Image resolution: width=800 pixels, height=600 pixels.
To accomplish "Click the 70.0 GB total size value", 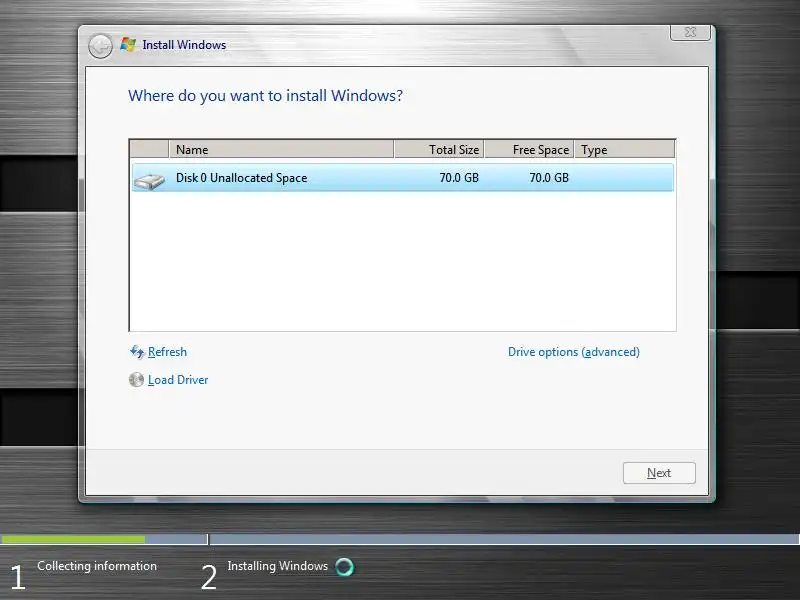I will 459,178.
